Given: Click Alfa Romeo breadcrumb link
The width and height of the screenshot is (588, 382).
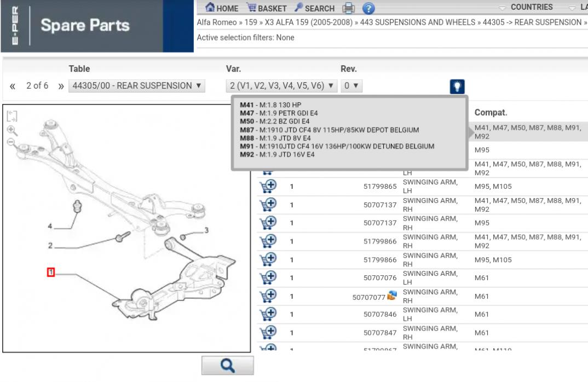Looking at the screenshot, I should (217, 22).
